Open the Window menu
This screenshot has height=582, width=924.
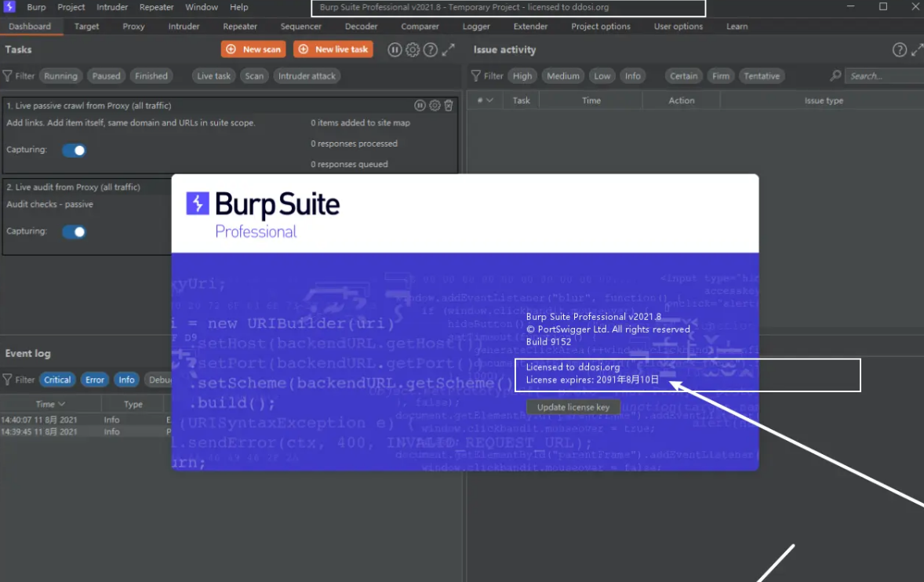pos(202,7)
